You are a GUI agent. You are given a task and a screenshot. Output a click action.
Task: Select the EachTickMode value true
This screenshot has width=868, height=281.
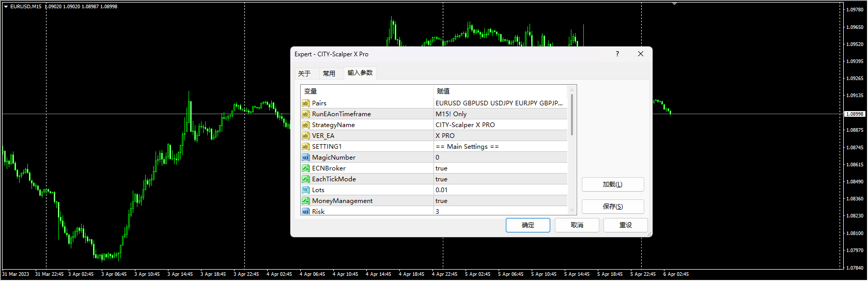tap(500, 179)
